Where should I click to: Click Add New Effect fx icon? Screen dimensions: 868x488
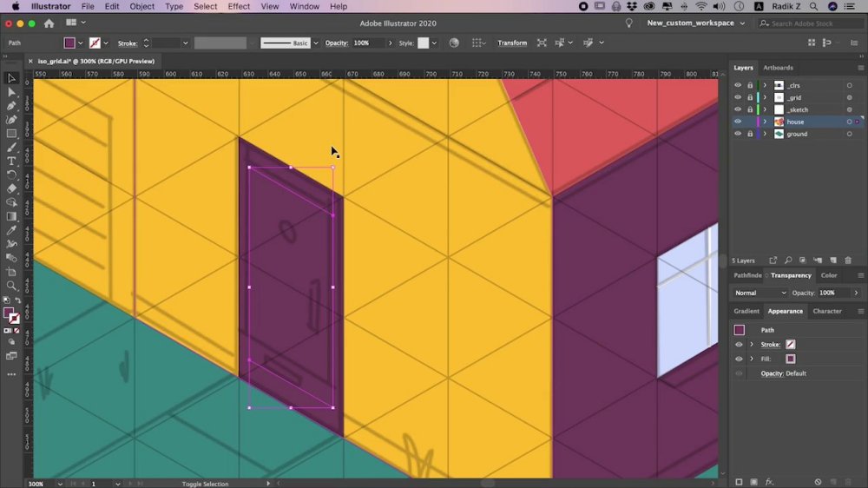point(769,482)
